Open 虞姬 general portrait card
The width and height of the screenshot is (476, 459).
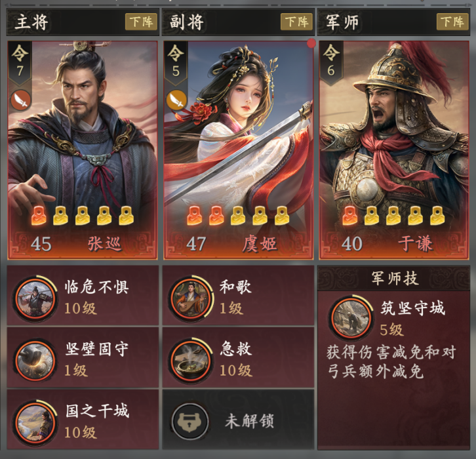238,150
